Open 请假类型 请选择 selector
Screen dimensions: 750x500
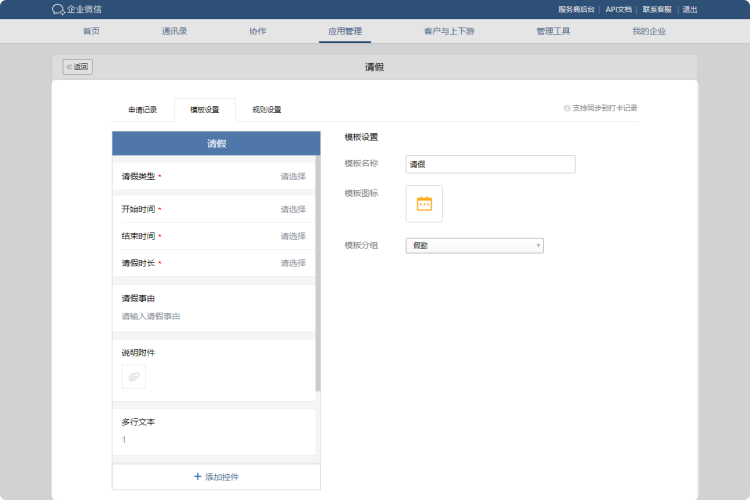tap(293, 177)
